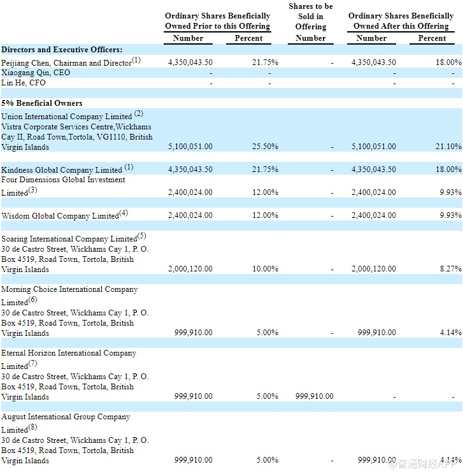Click the 10.00% percent cell
463x476 pixels.
[265, 269]
